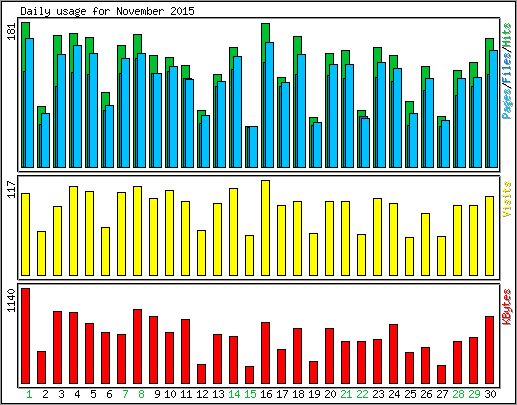Image resolution: width=517 pixels, height=405 pixels.
Task: Click green day label 21 on the x-axis
Action: point(346,394)
